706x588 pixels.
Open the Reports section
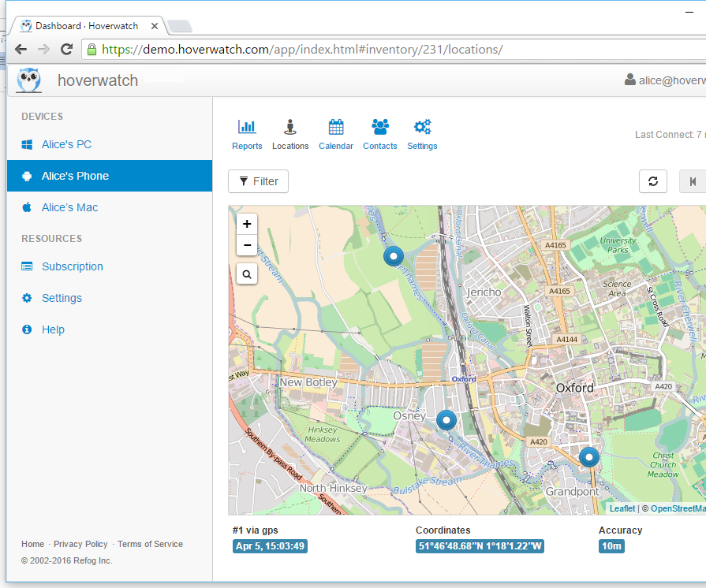[247, 134]
